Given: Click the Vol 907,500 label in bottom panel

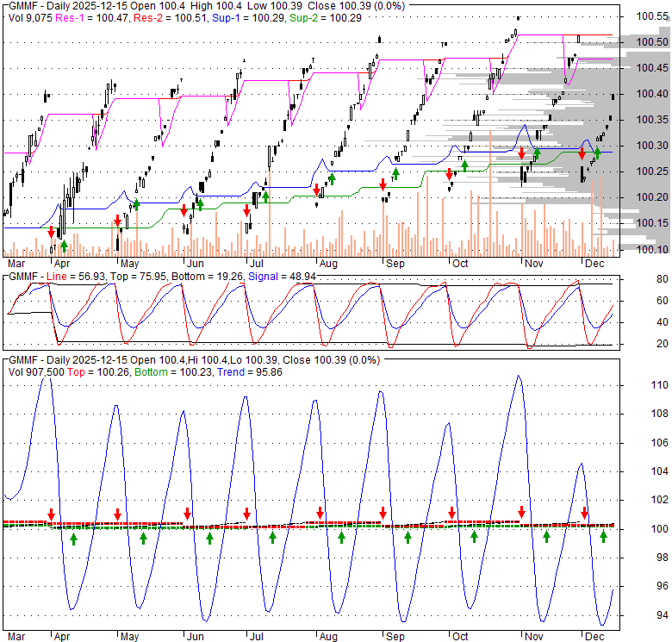Looking at the screenshot, I should 36,371.
